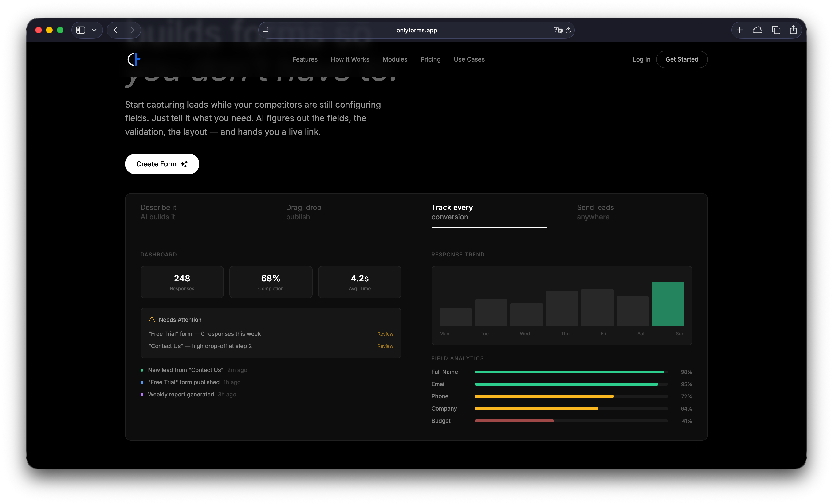The width and height of the screenshot is (833, 504).
Task: Reload the onlyforms.app page
Action: (568, 30)
